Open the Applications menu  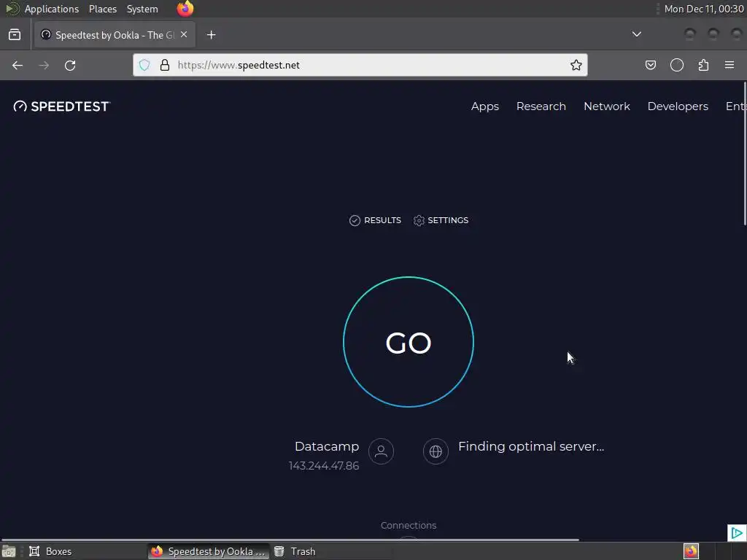[52, 9]
